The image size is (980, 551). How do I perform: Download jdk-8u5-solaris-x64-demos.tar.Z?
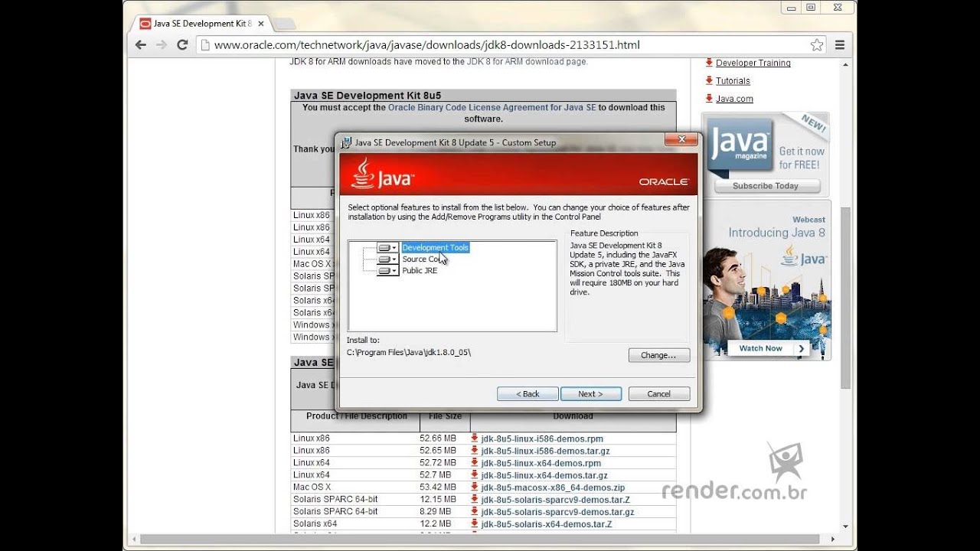(547, 525)
